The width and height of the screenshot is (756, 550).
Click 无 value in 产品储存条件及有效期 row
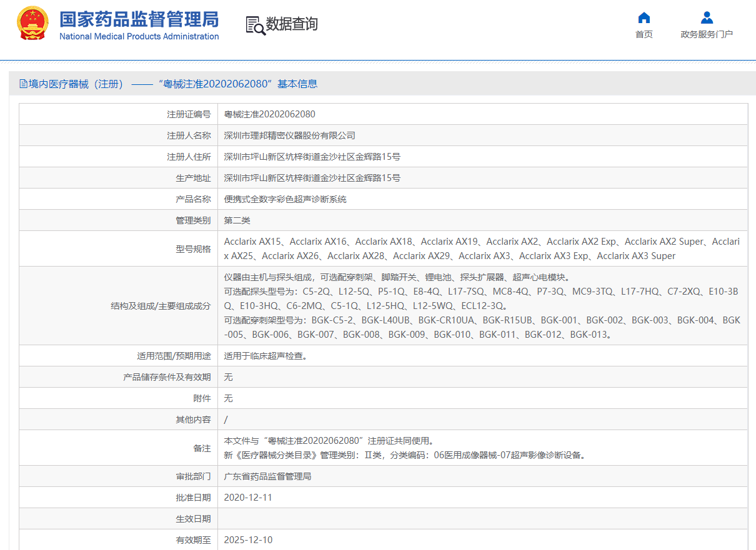[x=229, y=377]
